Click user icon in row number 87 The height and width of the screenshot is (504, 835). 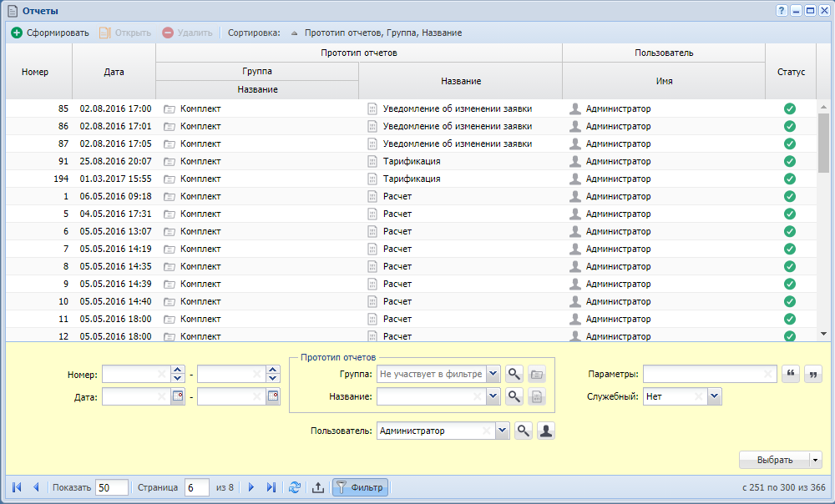point(575,144)
